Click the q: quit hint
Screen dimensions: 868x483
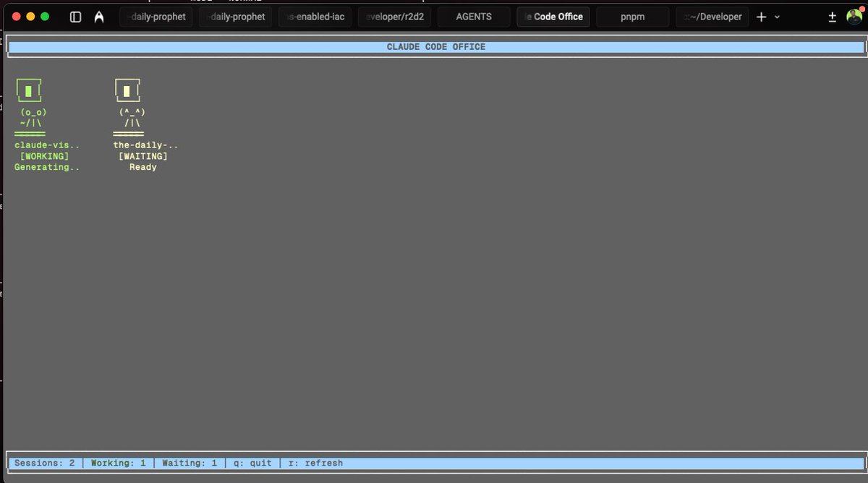click(252, 463)
